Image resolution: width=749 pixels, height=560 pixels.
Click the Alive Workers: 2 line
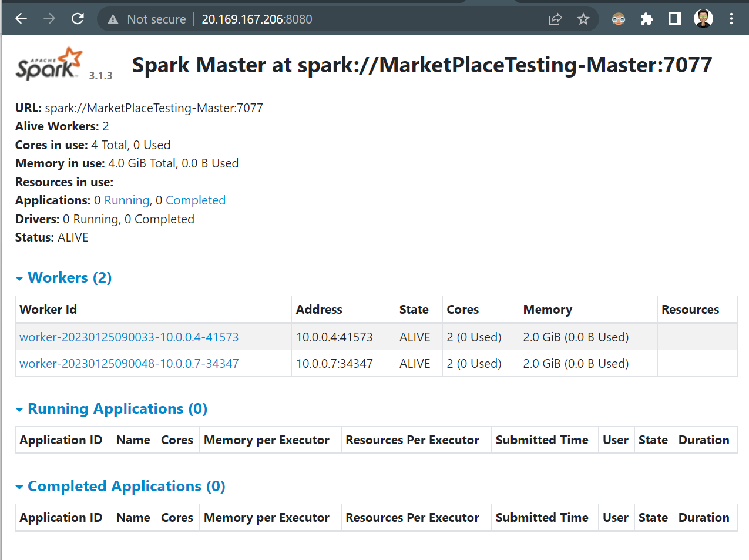62,126
